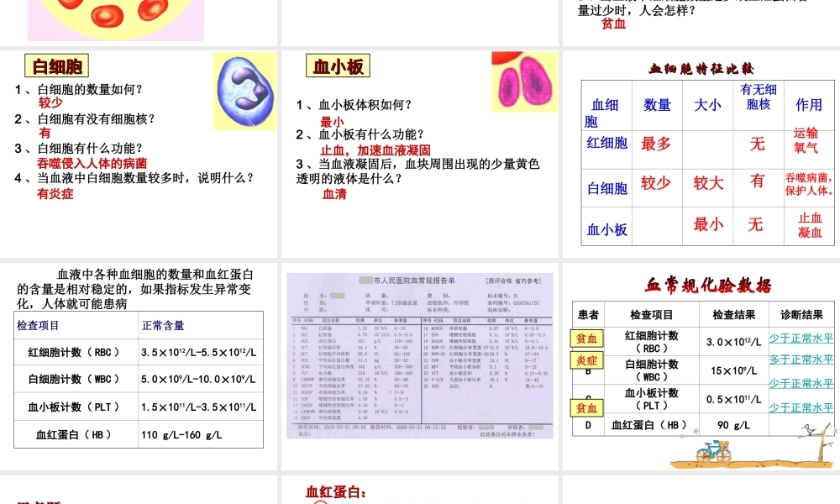Click patient D cell in lab data table

tap(588, 425)
